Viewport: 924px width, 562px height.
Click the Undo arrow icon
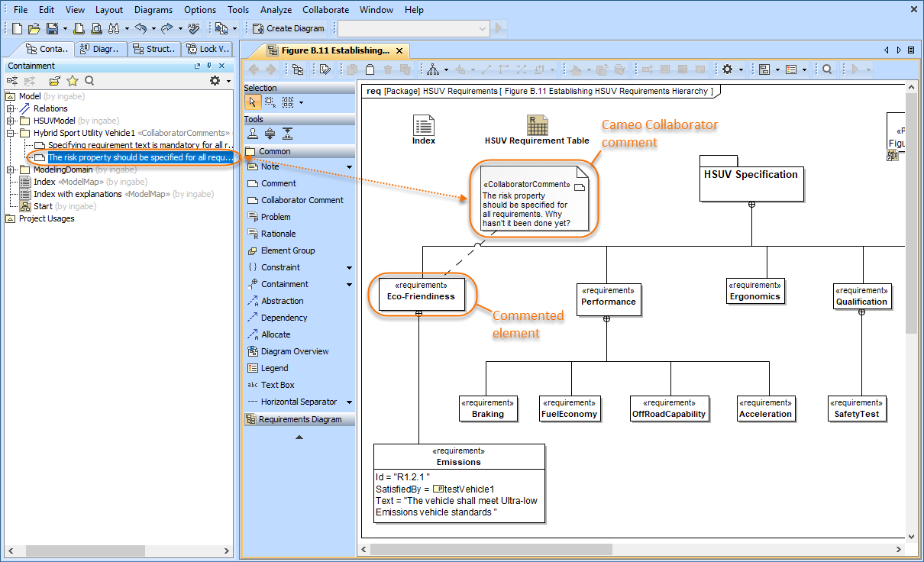[141, 28]
